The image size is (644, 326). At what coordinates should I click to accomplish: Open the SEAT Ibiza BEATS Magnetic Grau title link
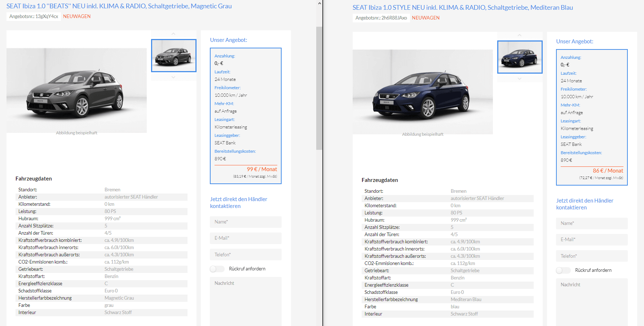pyautogui.click(x=119, y=6)
